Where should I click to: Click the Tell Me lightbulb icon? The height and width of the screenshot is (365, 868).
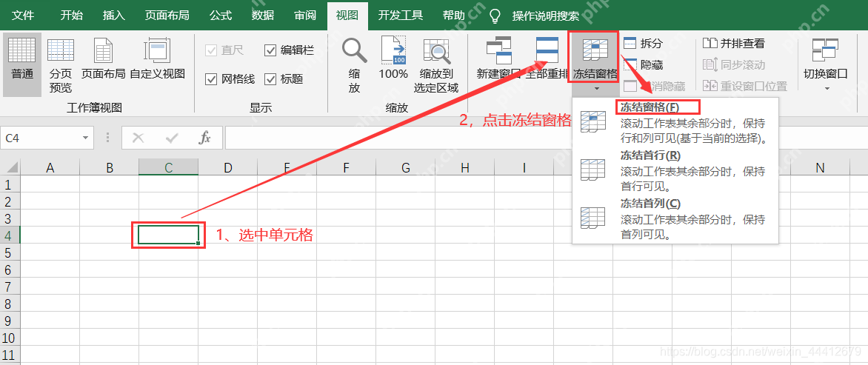pos(495,16)
